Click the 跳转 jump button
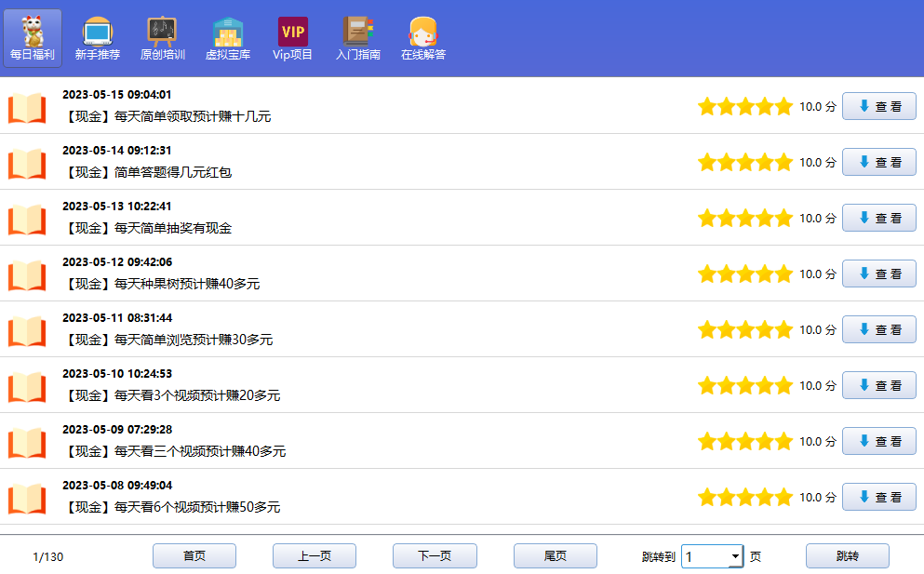This screenshot has width=924, height=574. coord(848,555)
